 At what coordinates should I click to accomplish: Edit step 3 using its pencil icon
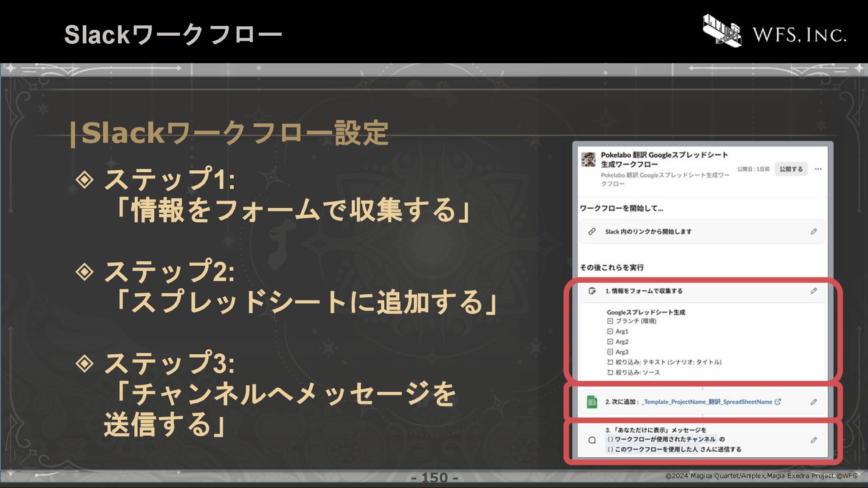point(814,440)
